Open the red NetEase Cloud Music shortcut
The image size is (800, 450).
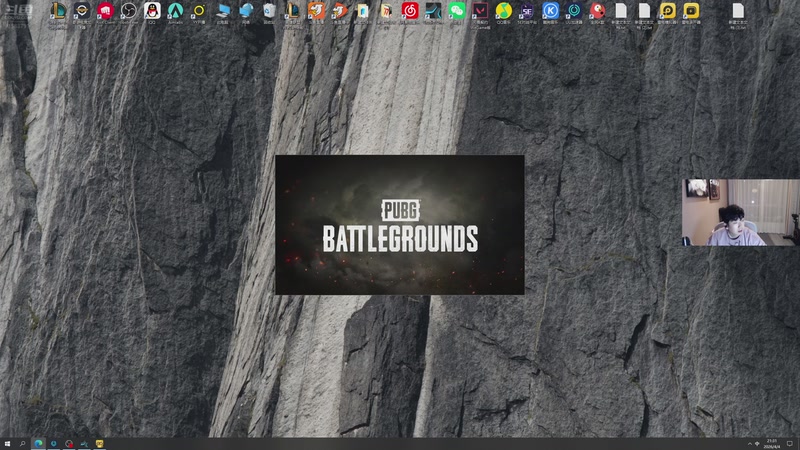tap(410, 11)
